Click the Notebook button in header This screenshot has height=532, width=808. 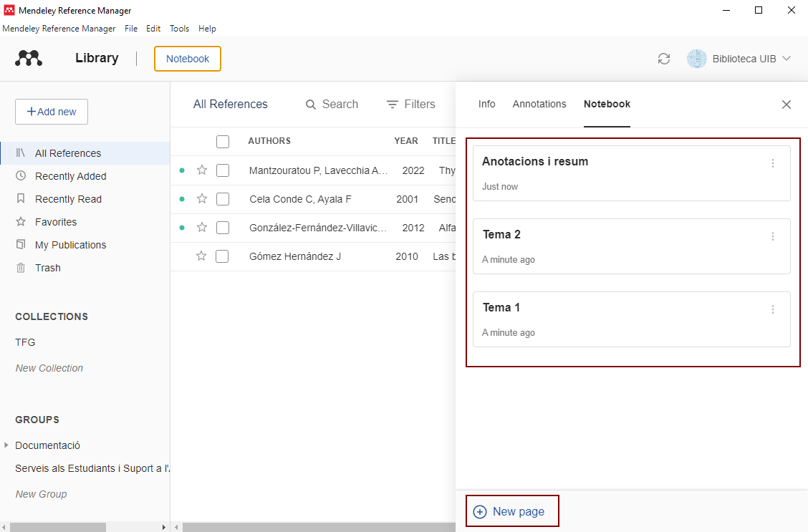point(188,59)
